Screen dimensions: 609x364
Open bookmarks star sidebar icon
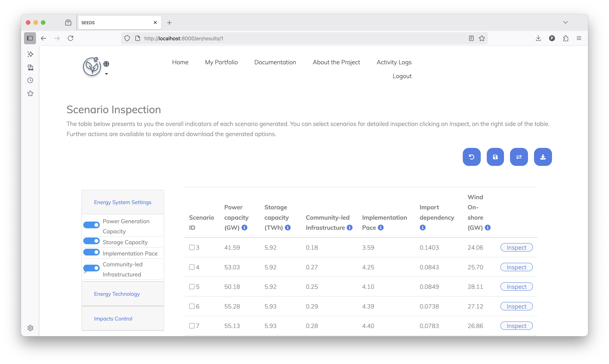pos(30,94)
